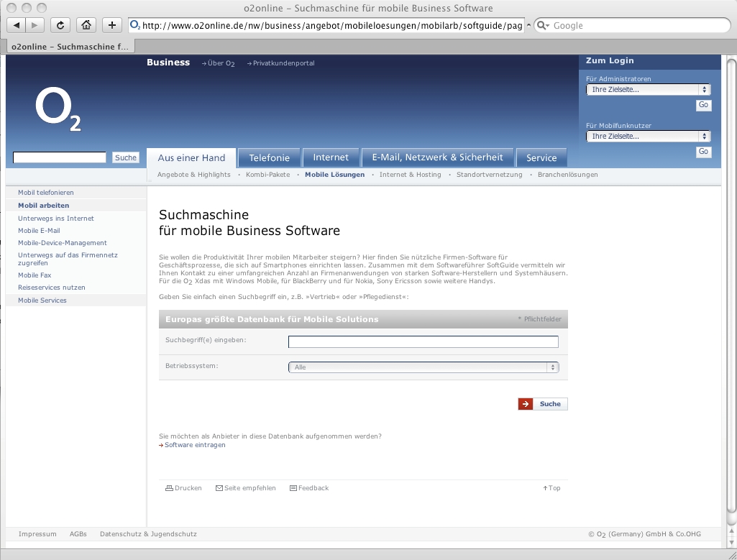Screen dimensions: 737x560
Task: Open the Für Administratoren Zielseite dropdown
Action: (x=648, y=89)
